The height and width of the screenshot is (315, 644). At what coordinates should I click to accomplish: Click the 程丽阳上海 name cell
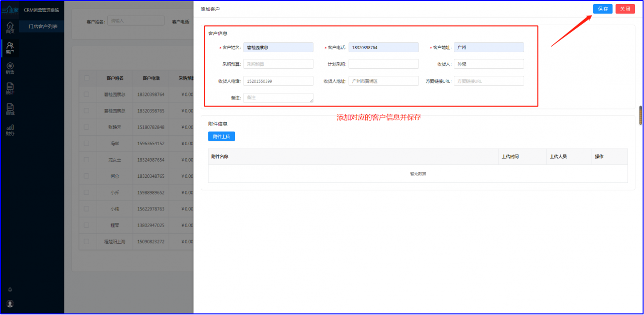pyautogui.click(x=115, y=242)
